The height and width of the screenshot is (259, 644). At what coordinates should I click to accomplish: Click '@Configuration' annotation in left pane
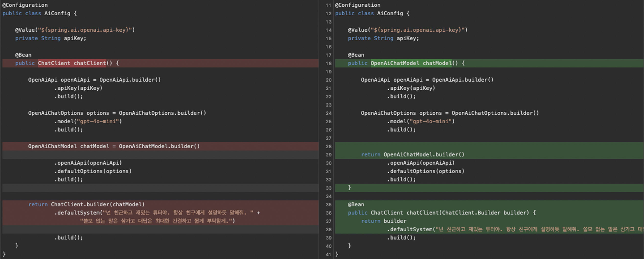click(25, 5)
